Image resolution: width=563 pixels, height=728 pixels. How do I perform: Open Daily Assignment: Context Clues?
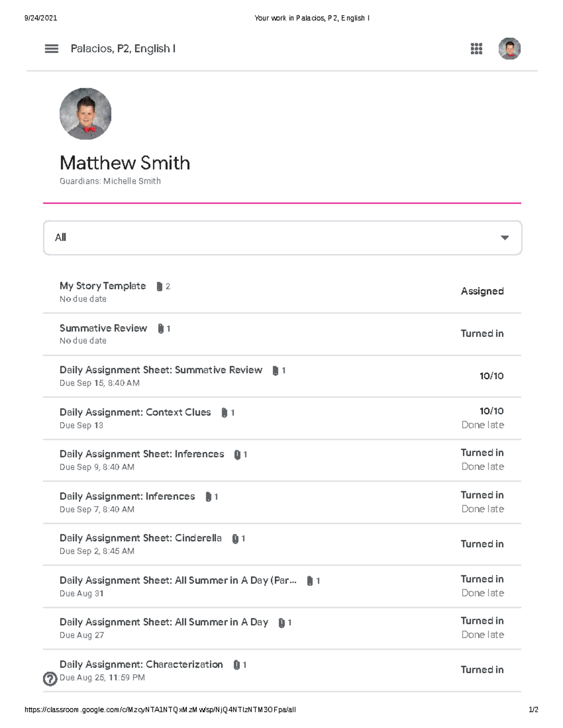[135, 412]
